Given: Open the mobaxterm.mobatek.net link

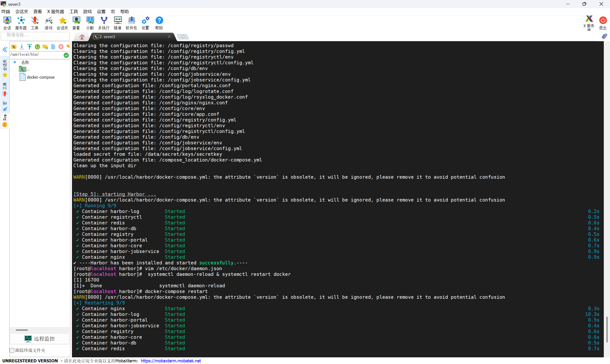Looking at the screenshot, I should pos(171,361).
